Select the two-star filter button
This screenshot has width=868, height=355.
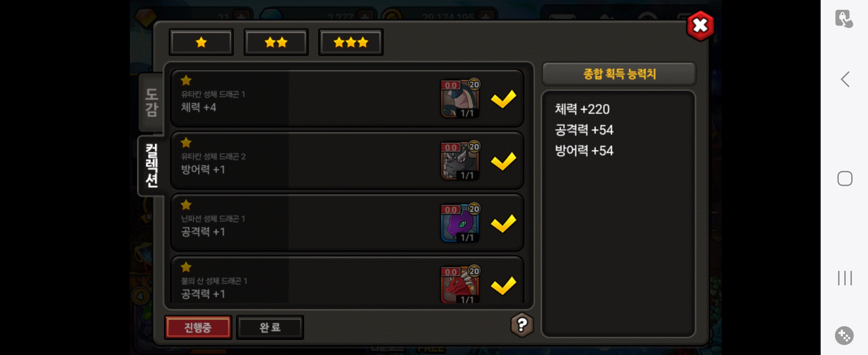point(276,42)
